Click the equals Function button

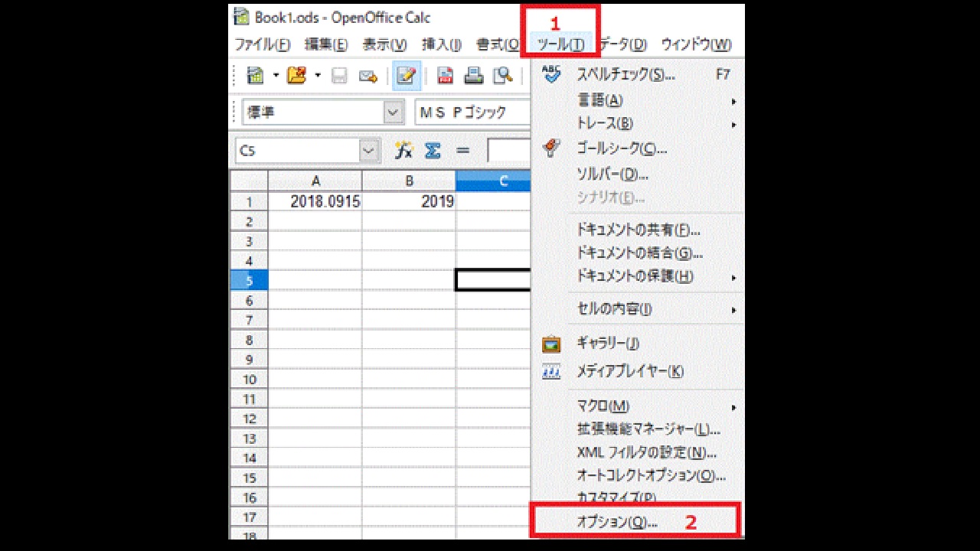pyautogui.click(x=462, y=151)
